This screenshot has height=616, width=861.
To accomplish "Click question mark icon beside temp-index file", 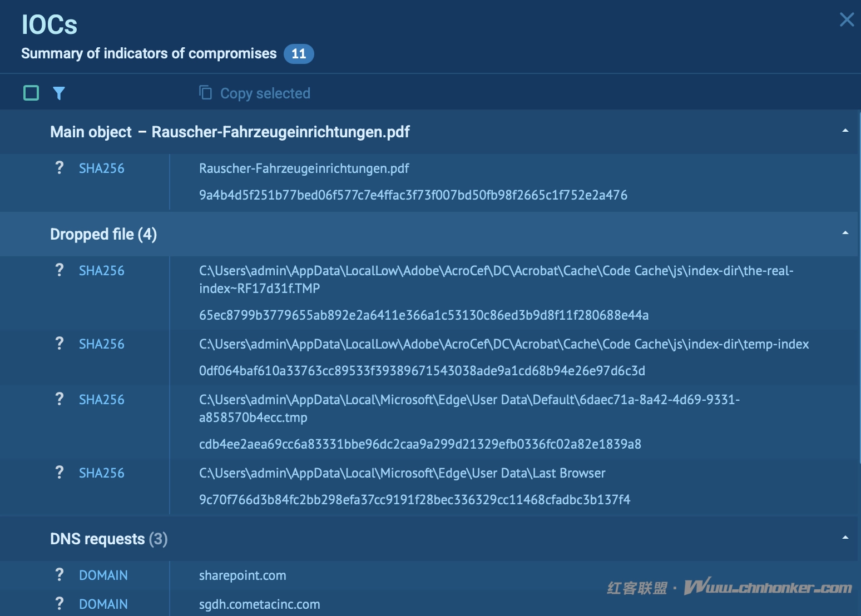I will coord(60,344).
